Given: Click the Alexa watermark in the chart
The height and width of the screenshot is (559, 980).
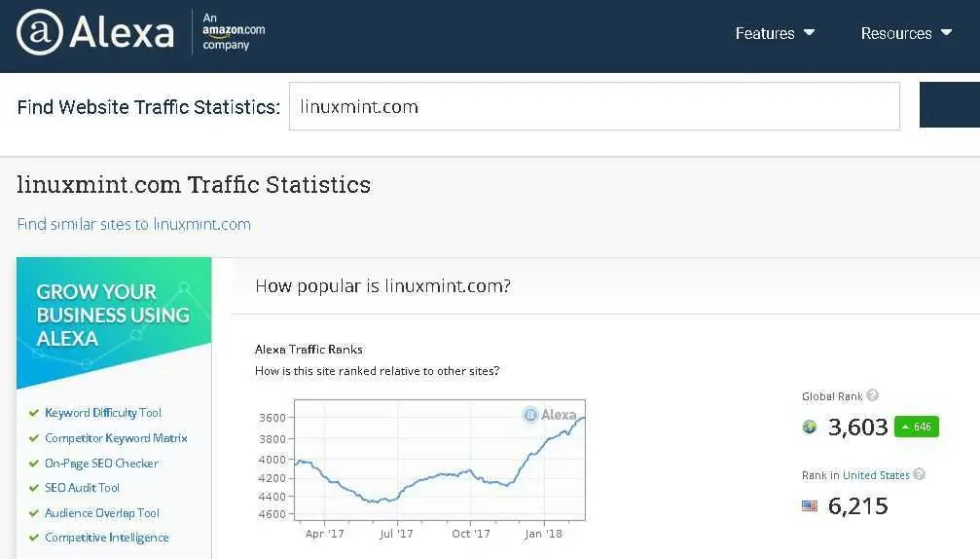Looking at the screenshot, I should (x=550, y=415).
